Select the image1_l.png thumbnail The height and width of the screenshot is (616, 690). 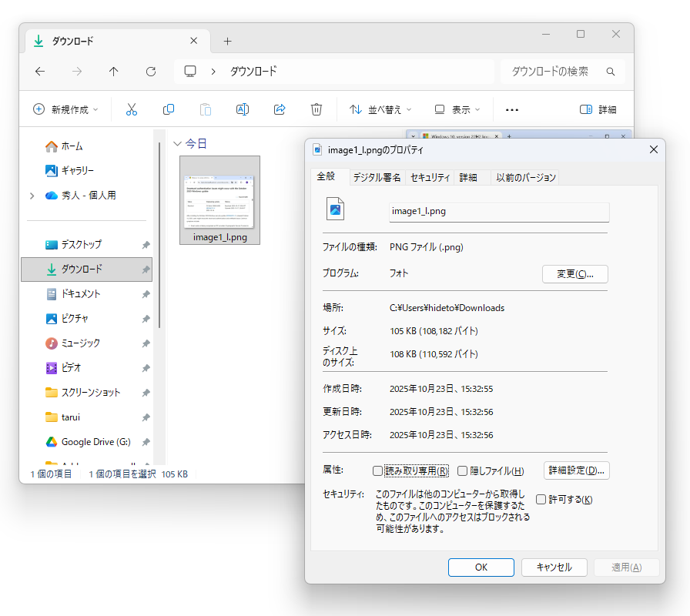click(220, 199)
